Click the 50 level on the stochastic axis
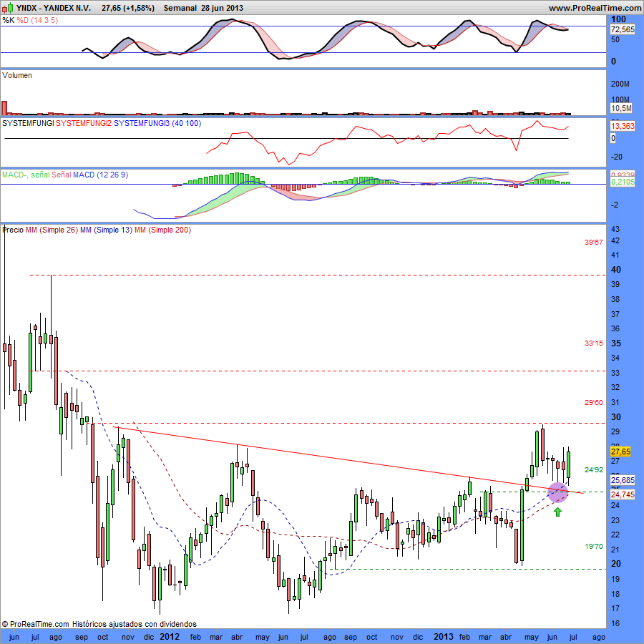The width and height of the screenshot is (644, 644). [x=615, y=40]
